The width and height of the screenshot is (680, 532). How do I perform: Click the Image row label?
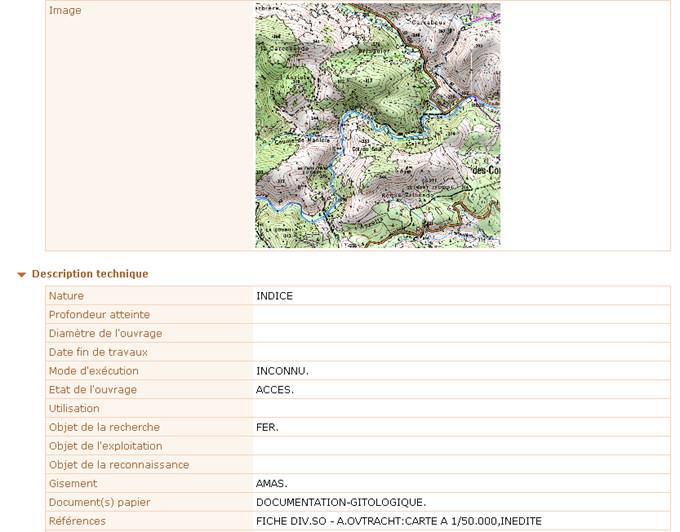[65, 11]
